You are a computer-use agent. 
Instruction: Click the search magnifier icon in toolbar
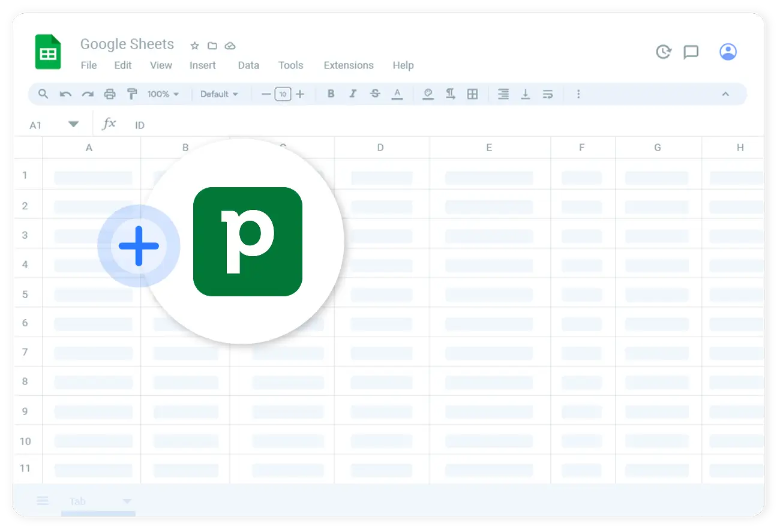[x=43, y=94]
